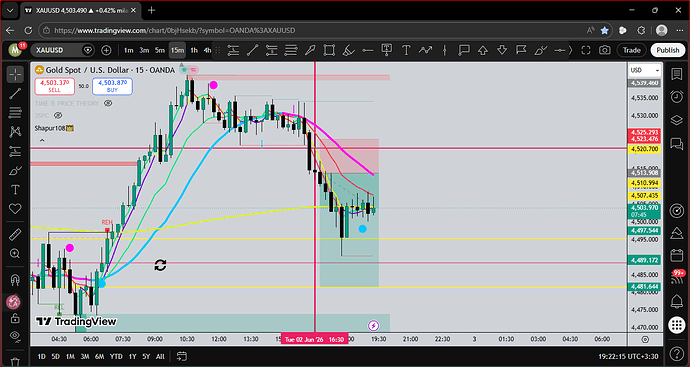Switch to the 1h timeframe
The image size is (690, 367).
pos(194,50)
